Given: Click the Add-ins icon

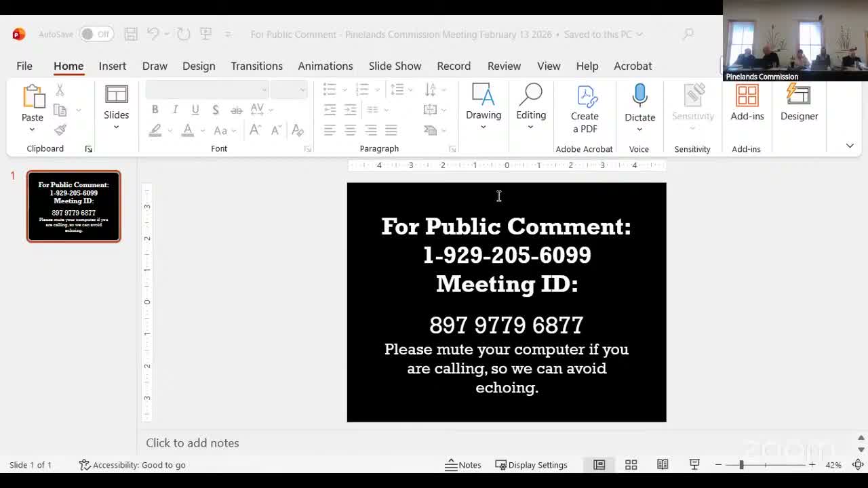Looking at the screenshot, I should pos(747,103).
